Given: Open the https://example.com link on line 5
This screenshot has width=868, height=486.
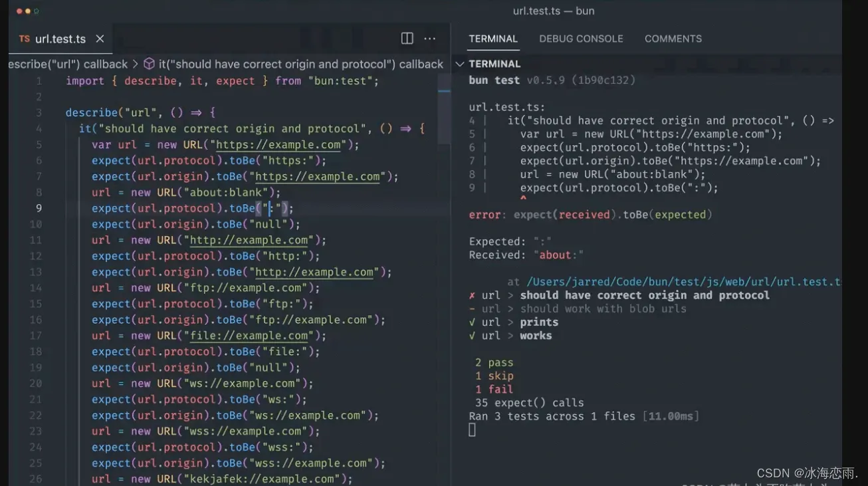Looking at the screenshot, I should pos(278,145).
